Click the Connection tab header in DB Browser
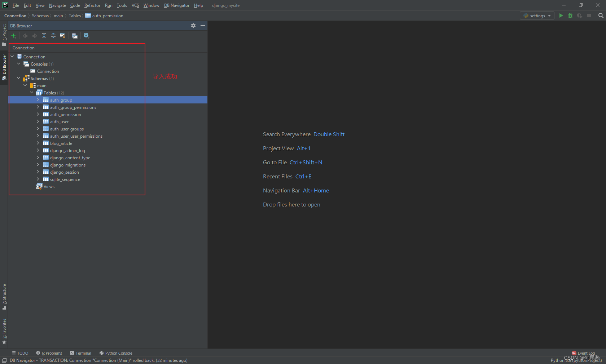 point(23,48)
